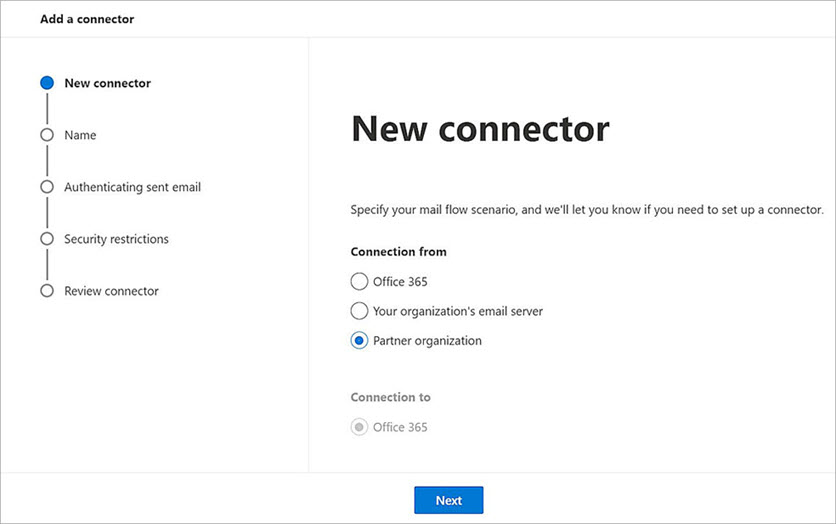The width and height of the screenshot is (836, 524).
Task: Click the filled New connector step circle
Action: pos(46,83)
